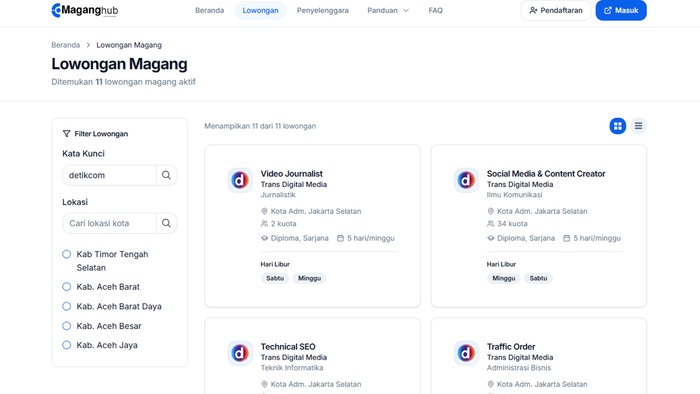Open the Beranda nav item
The width and height of the screenshot is (700, 394).
tap(209, 10)
